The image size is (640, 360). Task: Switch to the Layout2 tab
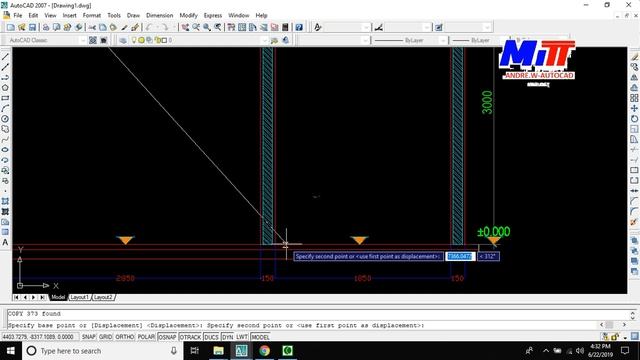pyautogui.click(x=103, y=297)
